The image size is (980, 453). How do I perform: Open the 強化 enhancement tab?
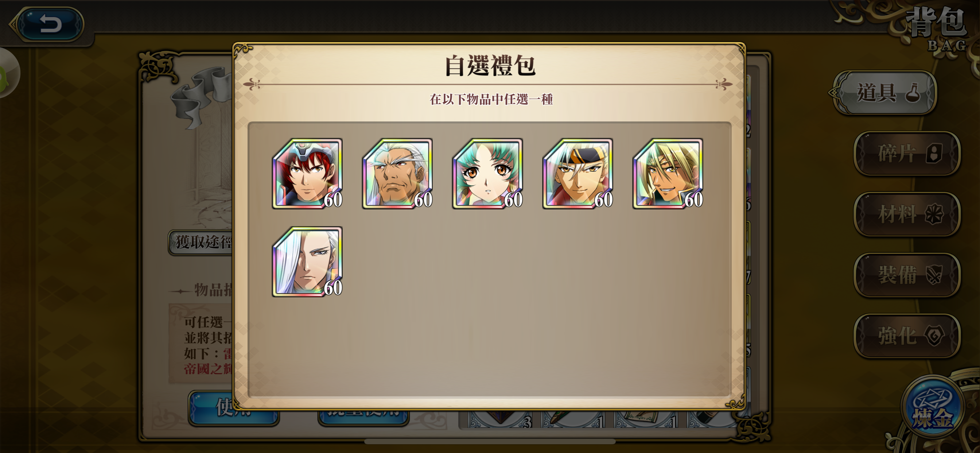pyautogui.click(x=907, y=336)
